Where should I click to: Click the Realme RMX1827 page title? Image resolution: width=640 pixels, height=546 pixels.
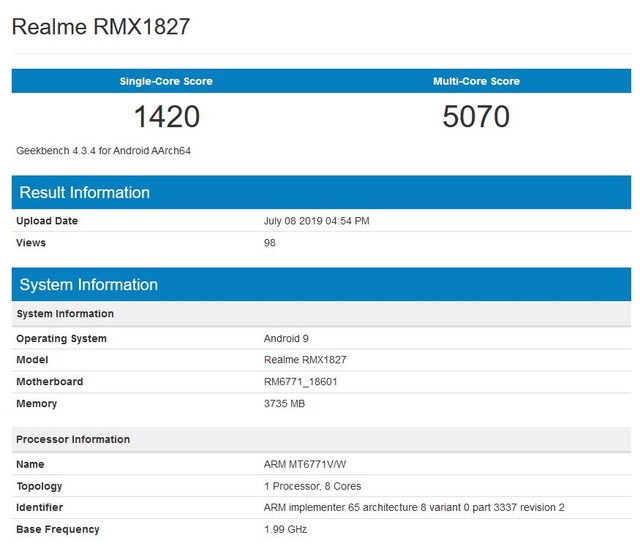[100, 26]
